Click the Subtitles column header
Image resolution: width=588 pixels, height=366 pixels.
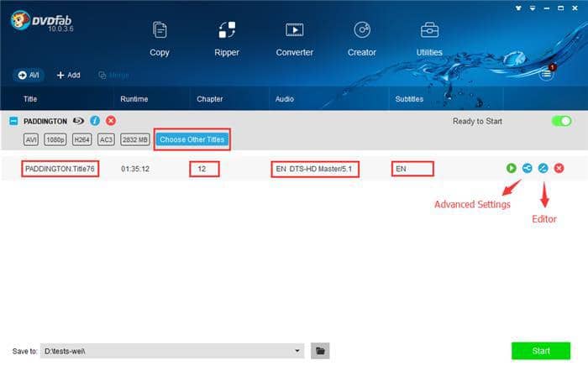[409, 99]
